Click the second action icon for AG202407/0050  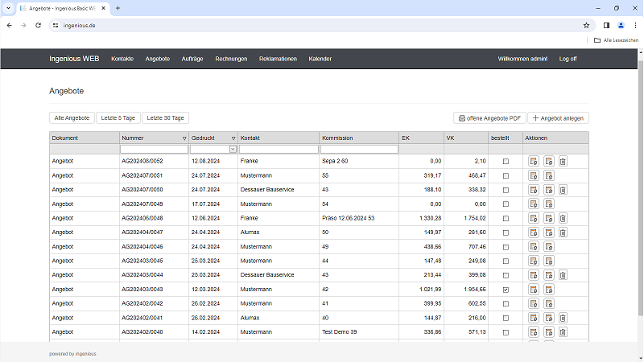point(549,190)
